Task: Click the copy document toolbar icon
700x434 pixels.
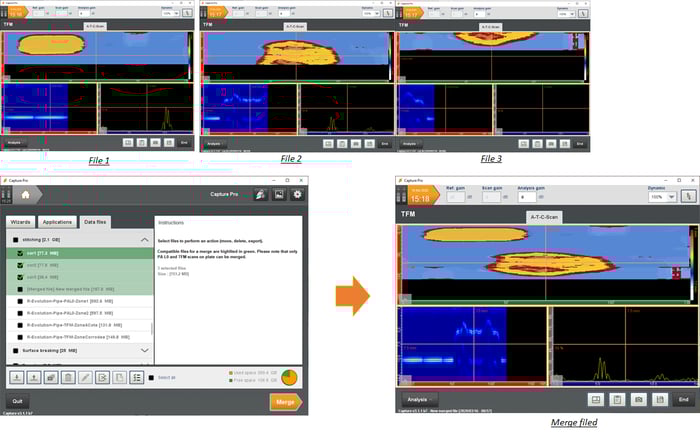Action: (119, 378)
